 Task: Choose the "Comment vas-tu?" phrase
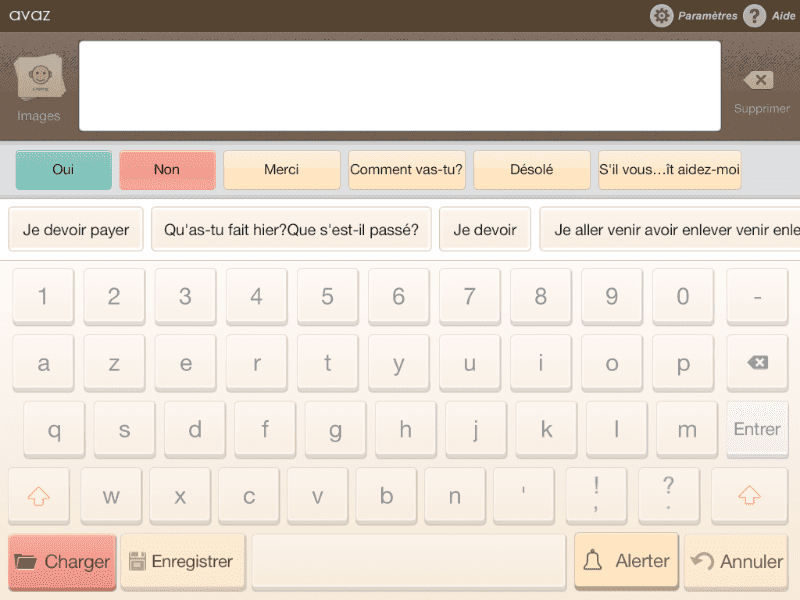[x=406, y=170]
